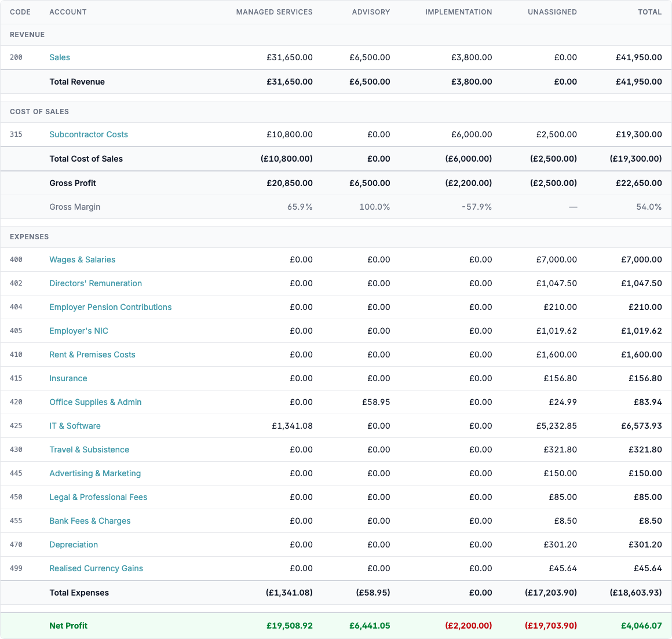
Task: Click Net Profit Managed Services £19,508.92
Action: 289,626
